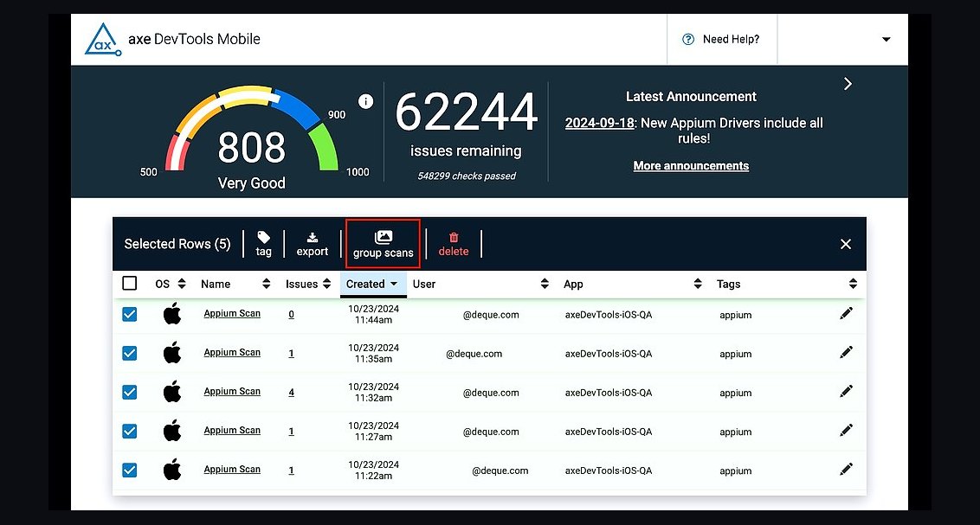Close the Selected Rows toolbar
This screenshot has width=980, height=525.
[846, 244]
